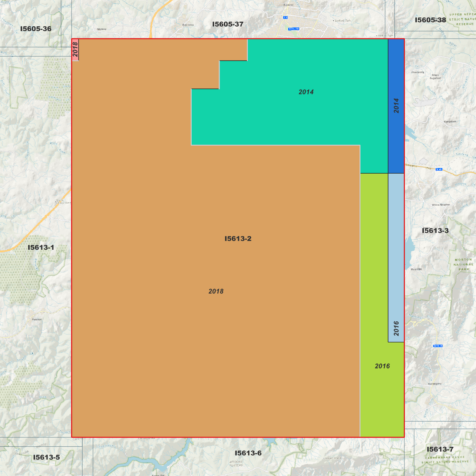Click the Myra Vale place marker
Screen dimensions: 476x476
[x=416, y=269]
